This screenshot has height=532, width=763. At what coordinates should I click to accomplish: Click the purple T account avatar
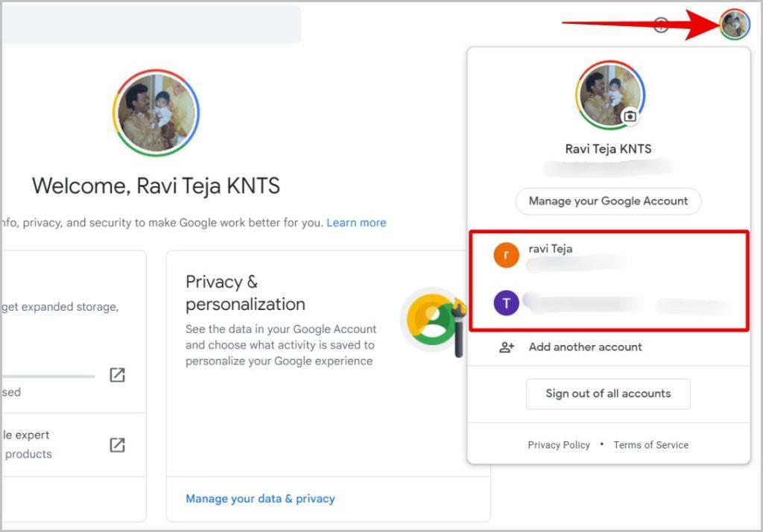(506, 303)
